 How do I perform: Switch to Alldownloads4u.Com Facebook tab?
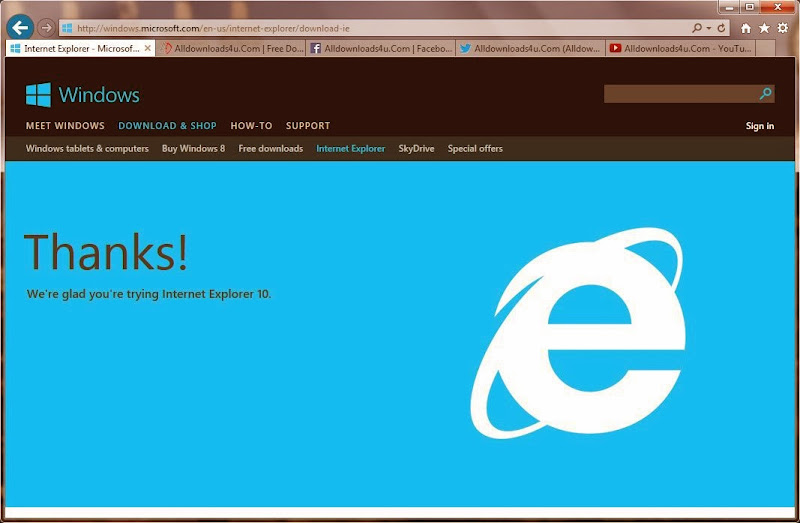coord(381,48)
